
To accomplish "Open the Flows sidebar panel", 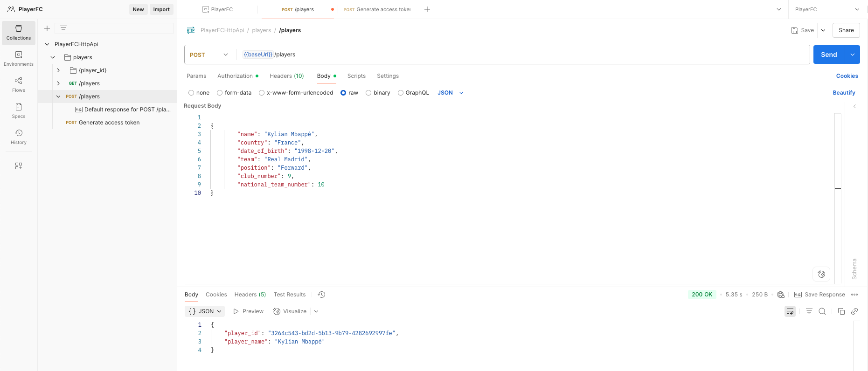I will click(19, 85).
